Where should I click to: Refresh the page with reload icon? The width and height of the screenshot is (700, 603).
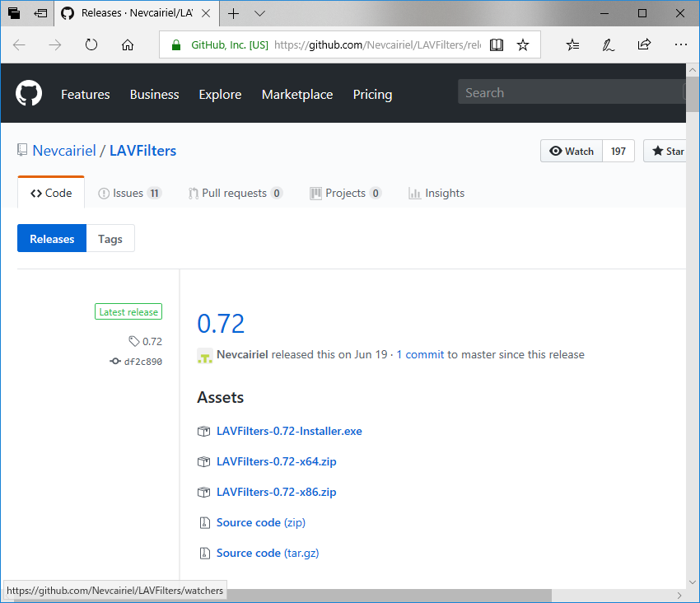tap(91, 44)
